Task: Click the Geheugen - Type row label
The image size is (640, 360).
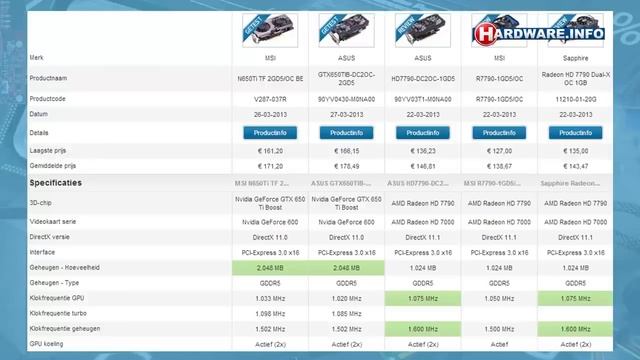Action: click(54, 283)
